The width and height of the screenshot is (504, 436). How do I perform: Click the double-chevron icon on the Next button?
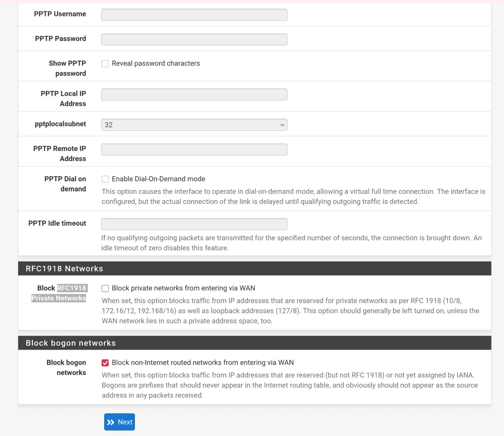[x=111, y=422]
